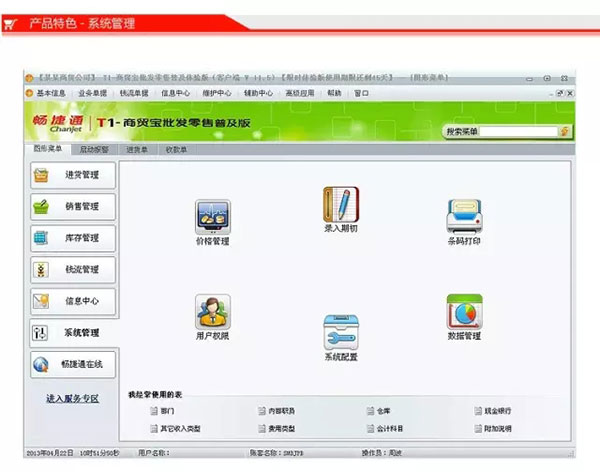Open the 用户权限 user permissions icon
This screenshot has width=600, height=472.
[x=213, y=312]
